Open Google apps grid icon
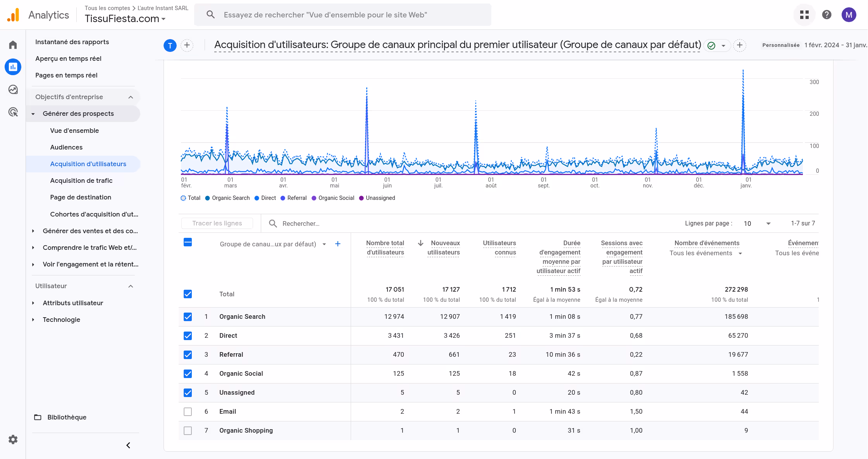 point(804,15)
